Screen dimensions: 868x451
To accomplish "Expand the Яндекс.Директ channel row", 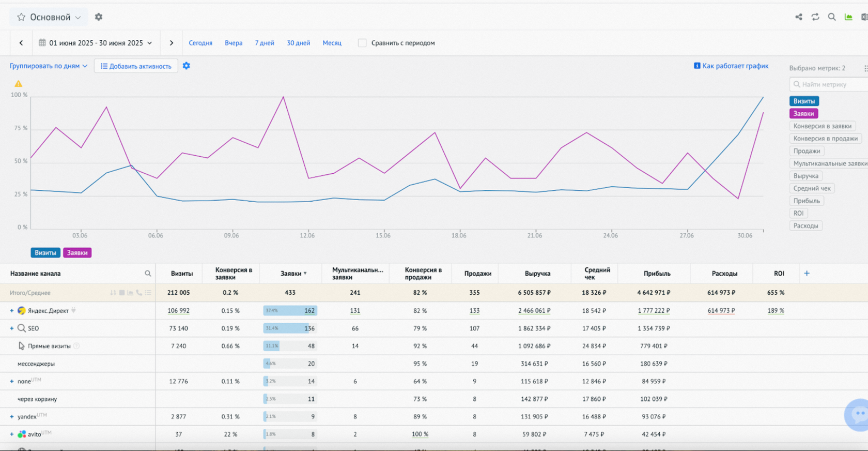I will pyautogui.click(x=12, y=311).
